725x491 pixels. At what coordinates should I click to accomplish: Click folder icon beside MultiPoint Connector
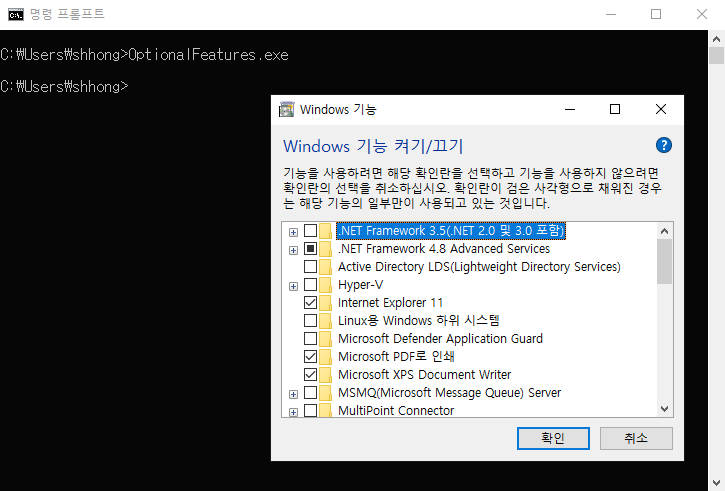(x=326, y=410)
